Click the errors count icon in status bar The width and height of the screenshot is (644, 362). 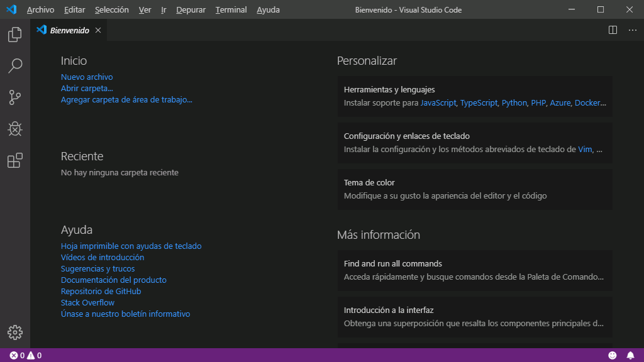(x=14, y=356)
